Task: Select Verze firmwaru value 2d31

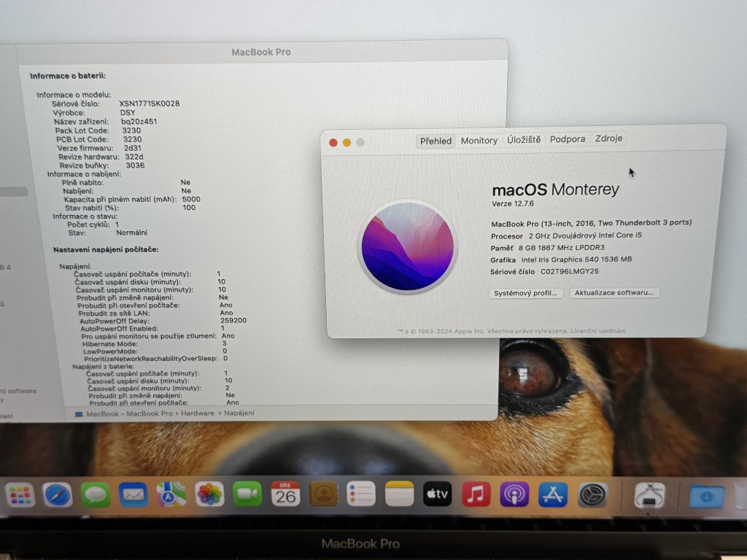Action: (133, 148)
